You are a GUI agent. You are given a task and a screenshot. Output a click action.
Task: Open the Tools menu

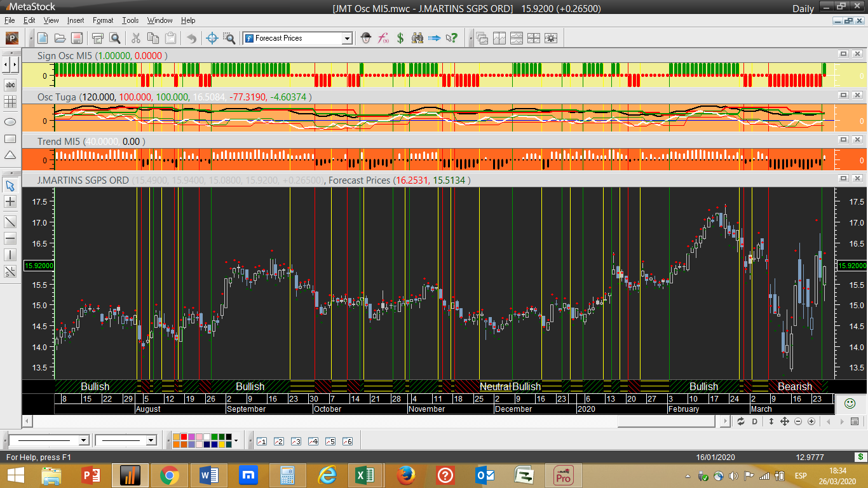click(130, 20)
